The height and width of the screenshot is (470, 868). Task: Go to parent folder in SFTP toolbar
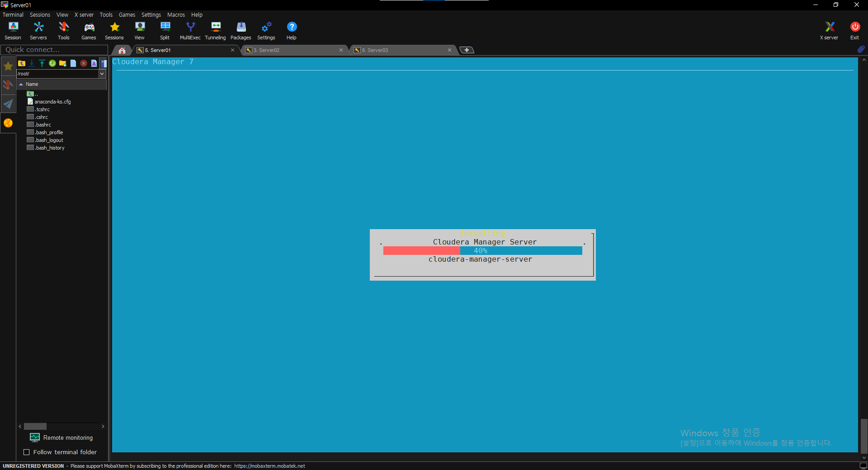[x=22, y=63]
